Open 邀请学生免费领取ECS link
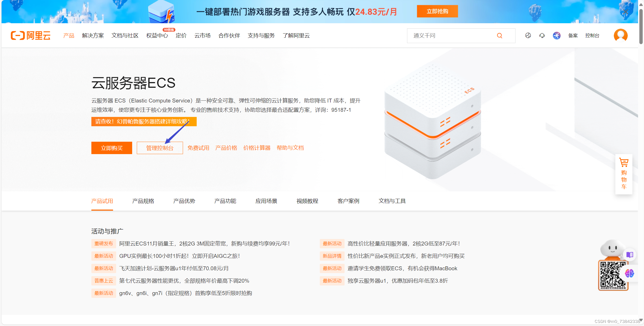The width and height of the screenshot is (644, 326). (402, 268)
